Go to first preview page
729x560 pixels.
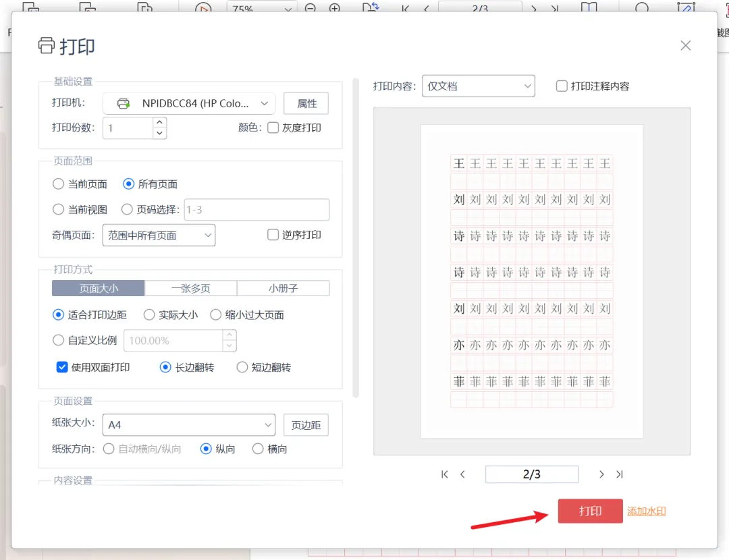tap(444, 474)
